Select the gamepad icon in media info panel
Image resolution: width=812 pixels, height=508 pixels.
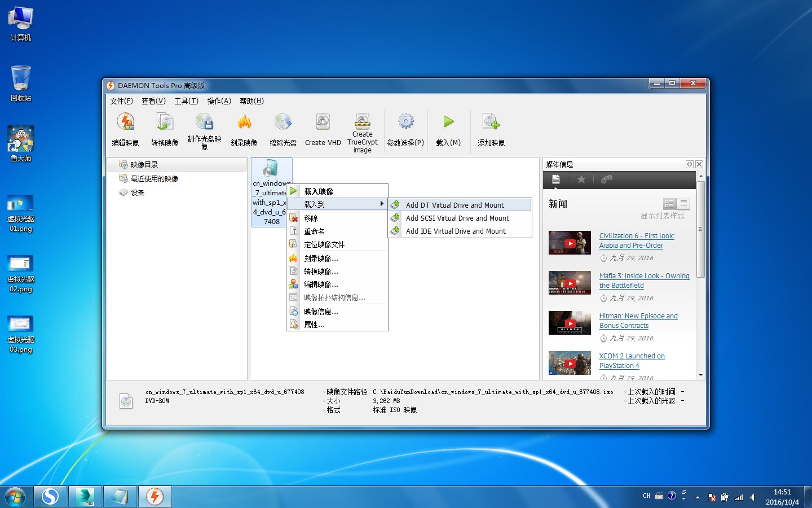[x=607, y=179]
